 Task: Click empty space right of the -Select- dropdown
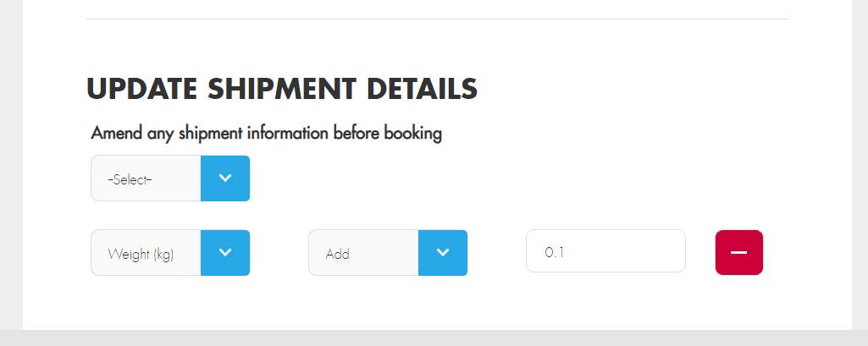tap(508, 178)
